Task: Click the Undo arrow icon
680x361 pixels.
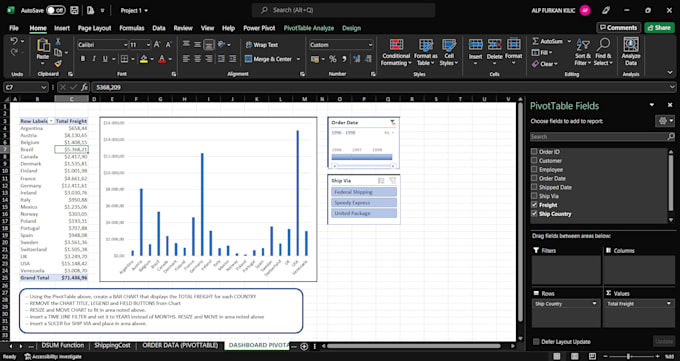Action: tap(14, 41)
